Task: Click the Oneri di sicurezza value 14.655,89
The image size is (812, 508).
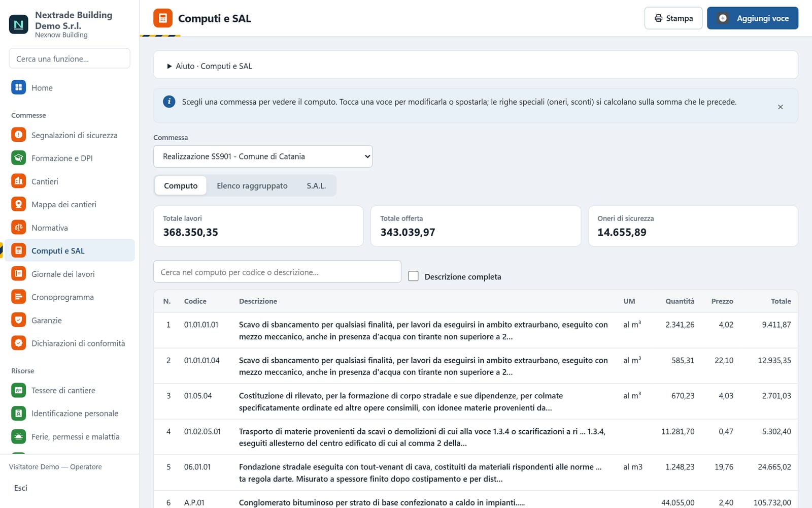Action: click(x=622, y=232)
